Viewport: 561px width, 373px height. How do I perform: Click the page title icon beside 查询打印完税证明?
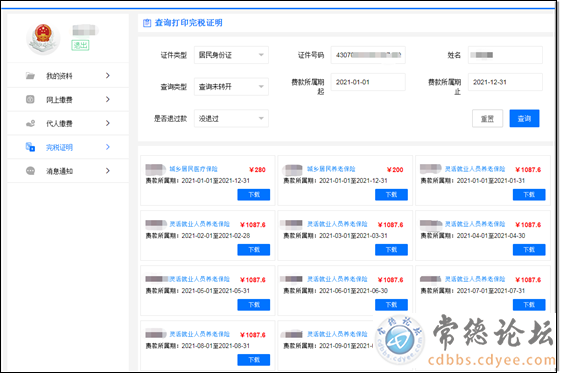pyautogui.click(x=147, y=23)
